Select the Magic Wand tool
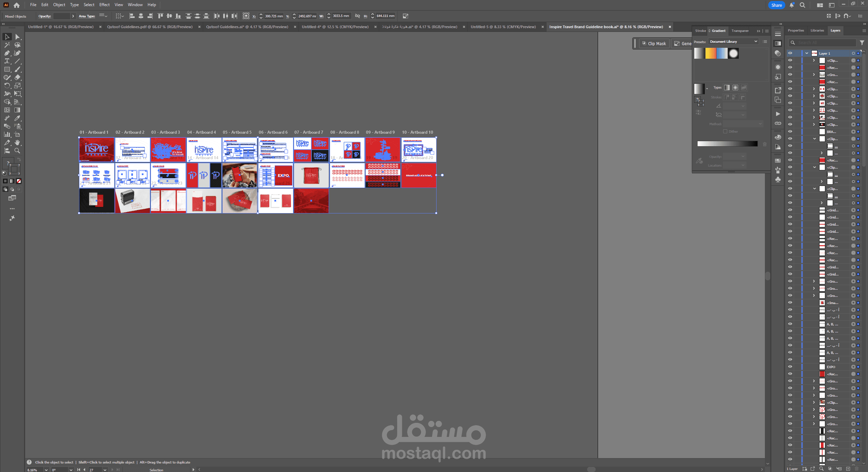 tap(7, 45)
